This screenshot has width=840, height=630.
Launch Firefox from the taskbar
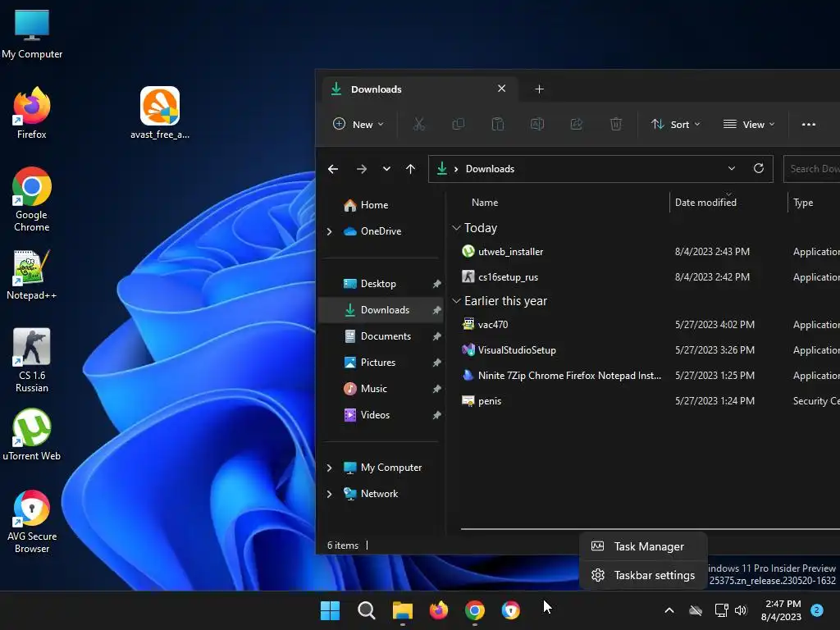(439, 610)
